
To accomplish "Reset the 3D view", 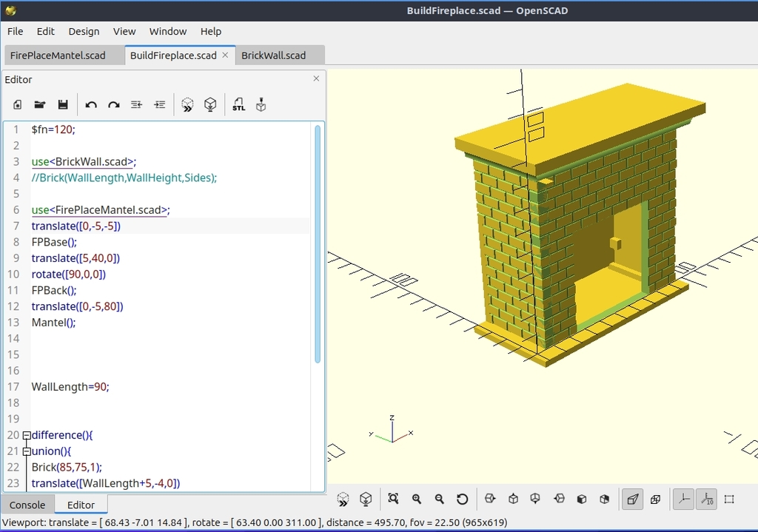I will 462,499.
